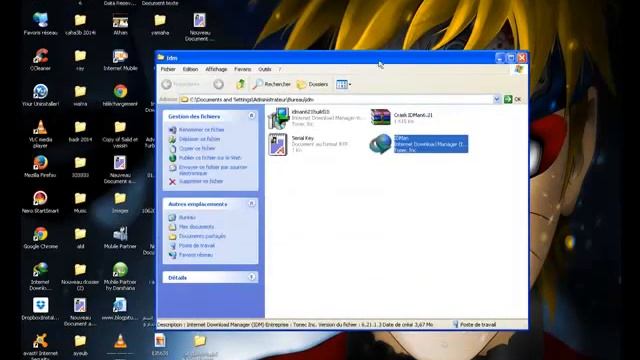Click the idm window title bar
640x360 pixels.
coord(326,58)
